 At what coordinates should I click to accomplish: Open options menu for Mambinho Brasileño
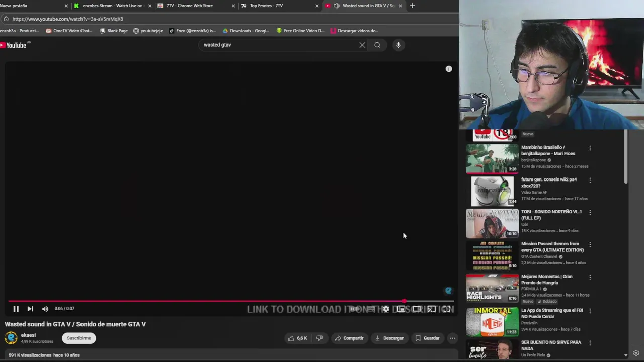[590, 148]
